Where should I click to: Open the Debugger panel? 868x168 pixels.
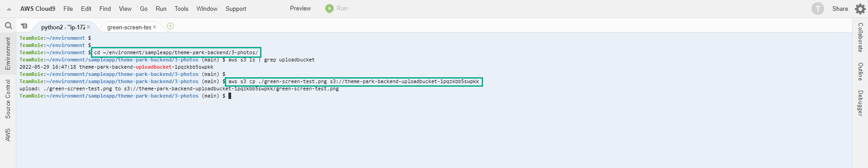[860, 103]
